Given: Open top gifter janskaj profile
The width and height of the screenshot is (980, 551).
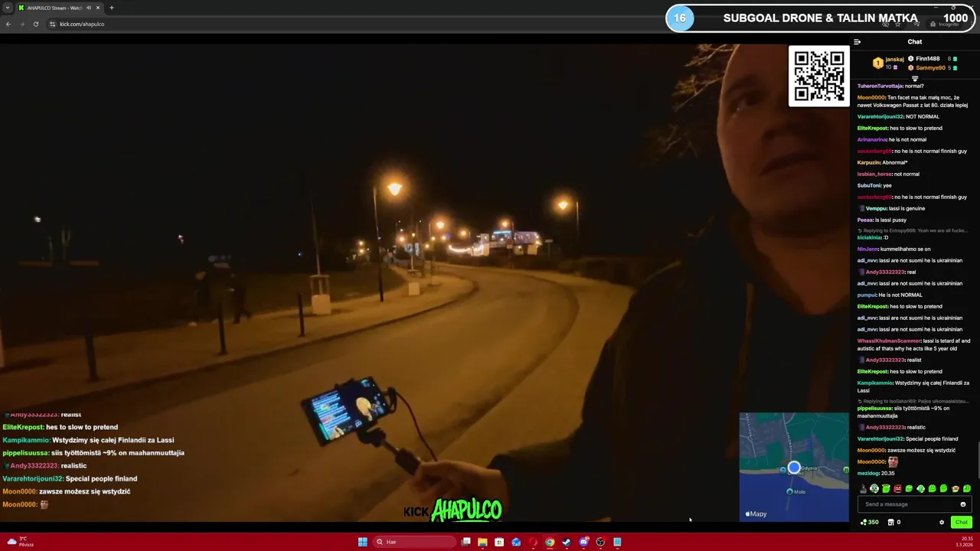Looking at the screenshot, I should click(894, 59).
